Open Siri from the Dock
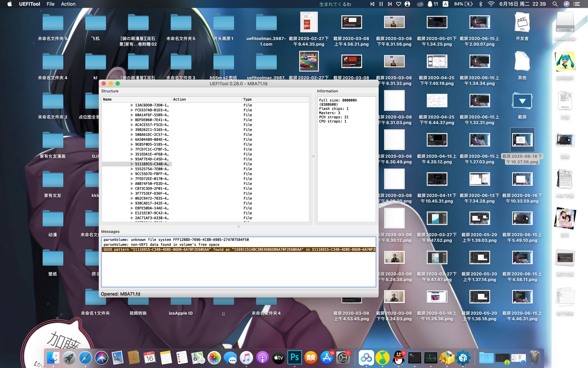Image resolution: width=588 pixels, height=368 pixels. (x=101, y=358)
